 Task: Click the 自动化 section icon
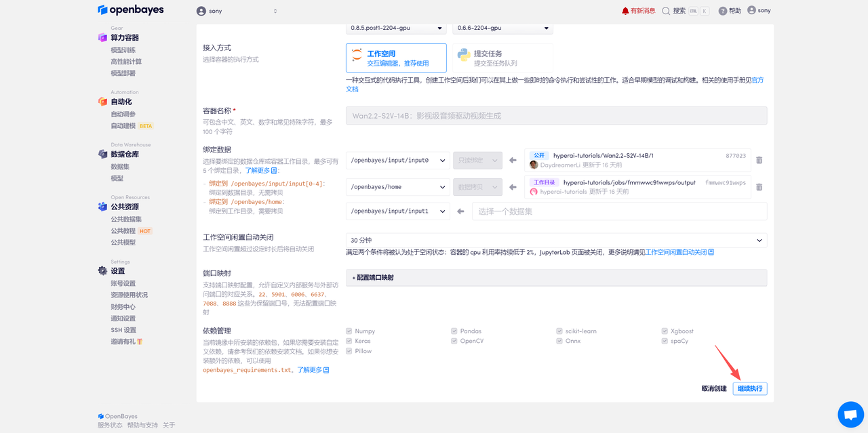click(x=102, y=102)
